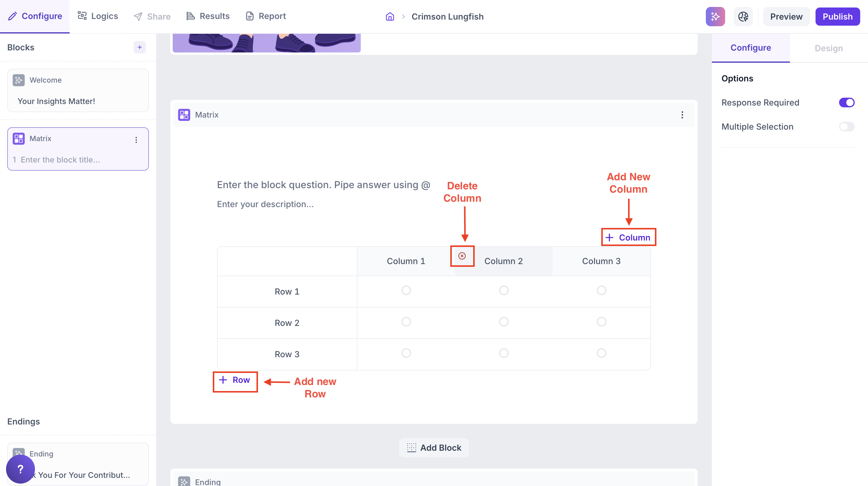Click the block question input field
Image resolution: width=868 pixels, height=486 pixels.
(x=323, y=185)
